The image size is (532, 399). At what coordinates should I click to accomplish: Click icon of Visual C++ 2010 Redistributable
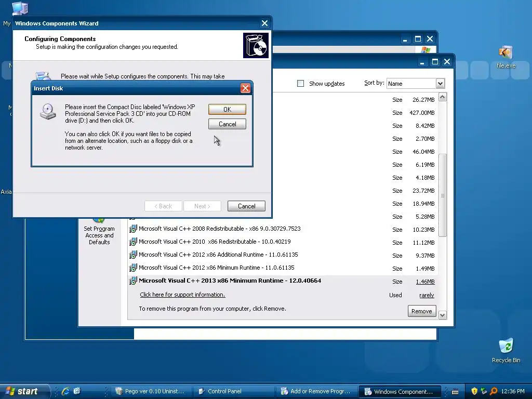point(133,242)
